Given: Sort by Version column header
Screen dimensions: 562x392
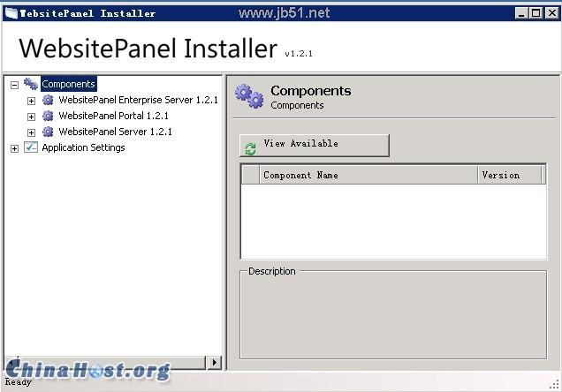Looking at the screenshot, I should pyautogui.click(x=511, y=175).
